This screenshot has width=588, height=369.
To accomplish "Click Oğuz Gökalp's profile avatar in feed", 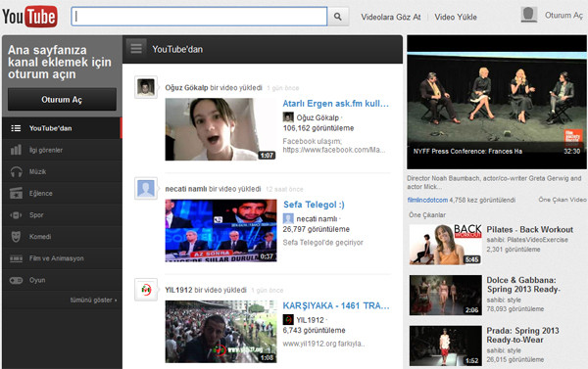I will 146,87.
